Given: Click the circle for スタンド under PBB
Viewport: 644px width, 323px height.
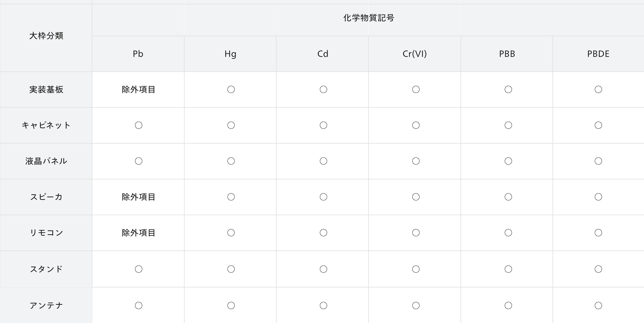Looking at the screenshot, I should (508, 269).
